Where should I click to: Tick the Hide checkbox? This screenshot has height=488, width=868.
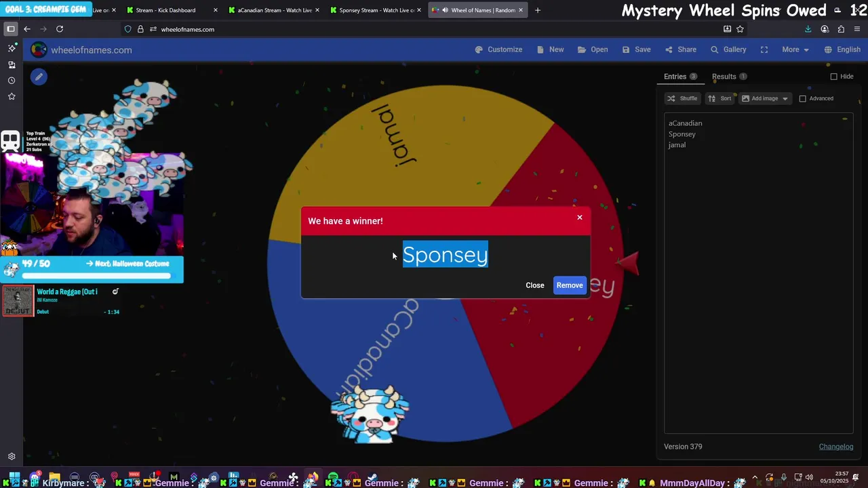tap(834, 77)
